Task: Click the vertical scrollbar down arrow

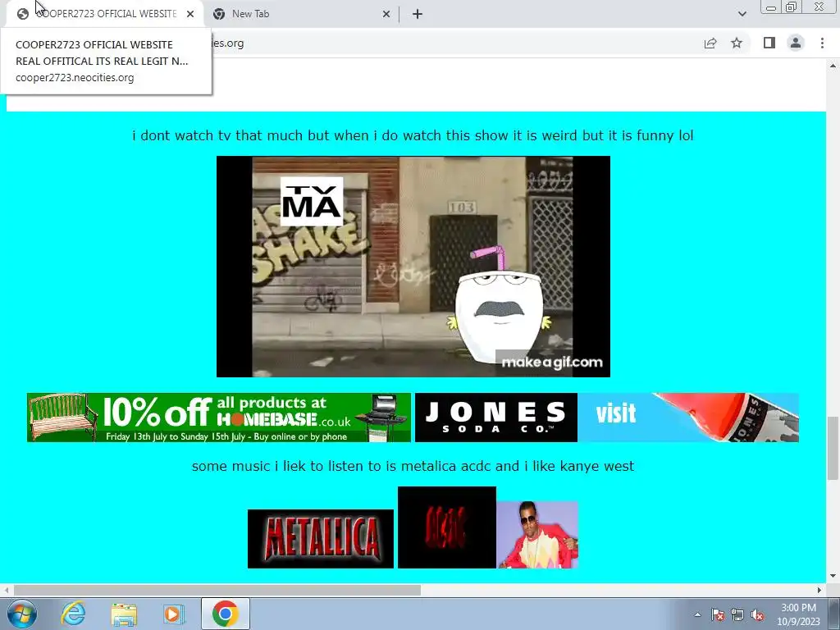Action: click(833, 576)
